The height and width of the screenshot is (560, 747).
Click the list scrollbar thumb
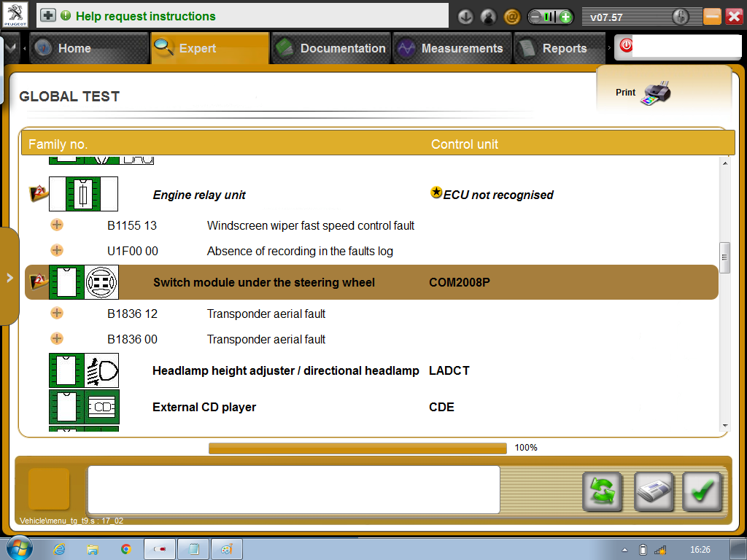point(724,257)
